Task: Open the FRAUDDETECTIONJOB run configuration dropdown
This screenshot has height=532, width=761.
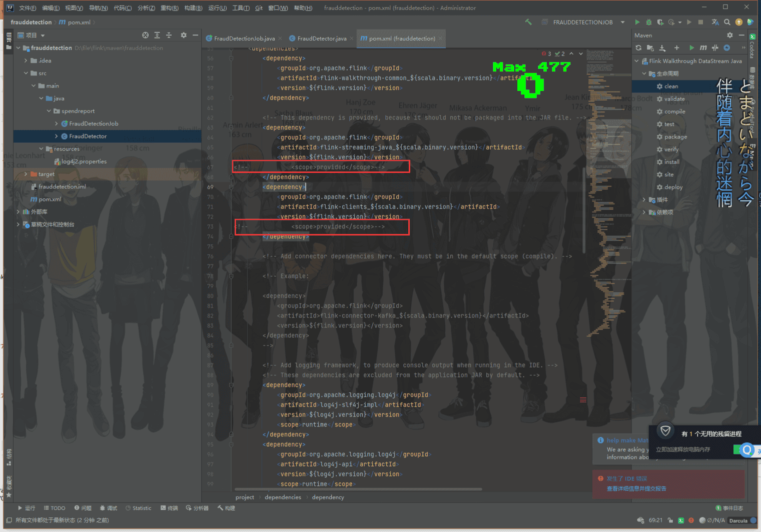Action: (x=622, y=22)
